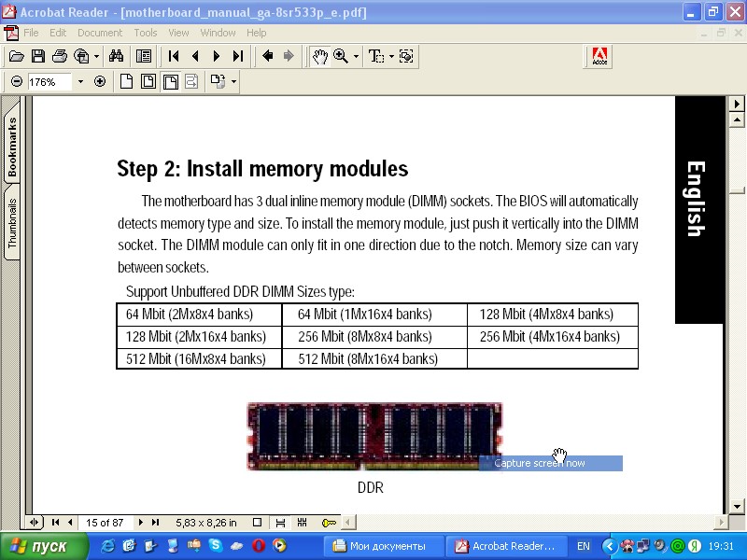Screen dimensions: 747x560
Task: Zoom out with the minus button
Action: (x=17, y=81)
